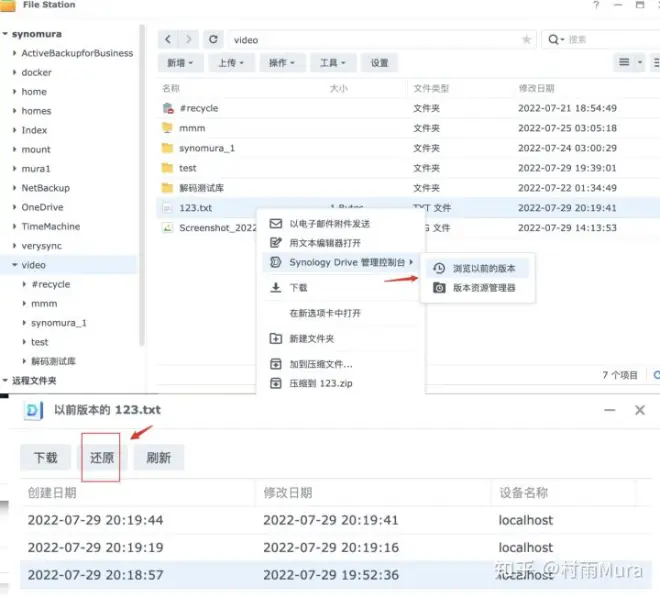Screen dimensions: 660x597
Task: Click the download arrow icon in context menu
Action: click(276, 288)
